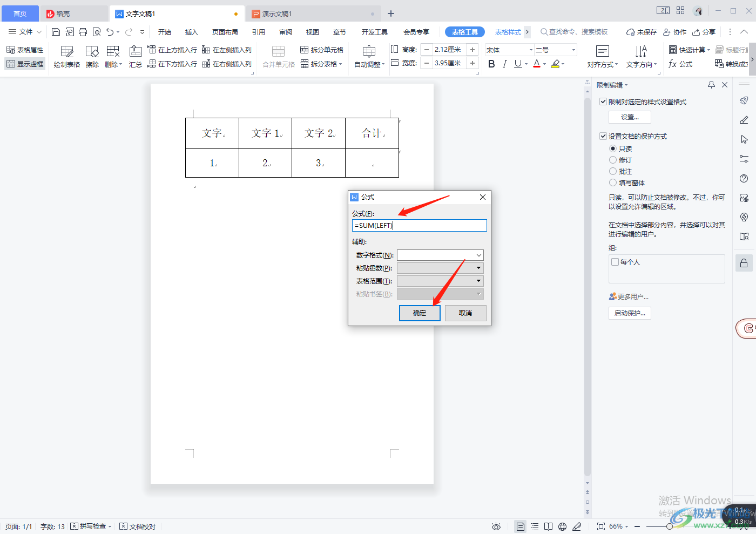Open the 更多用户... link
This screenshot has width=756, height=534.
pos(629,296)
